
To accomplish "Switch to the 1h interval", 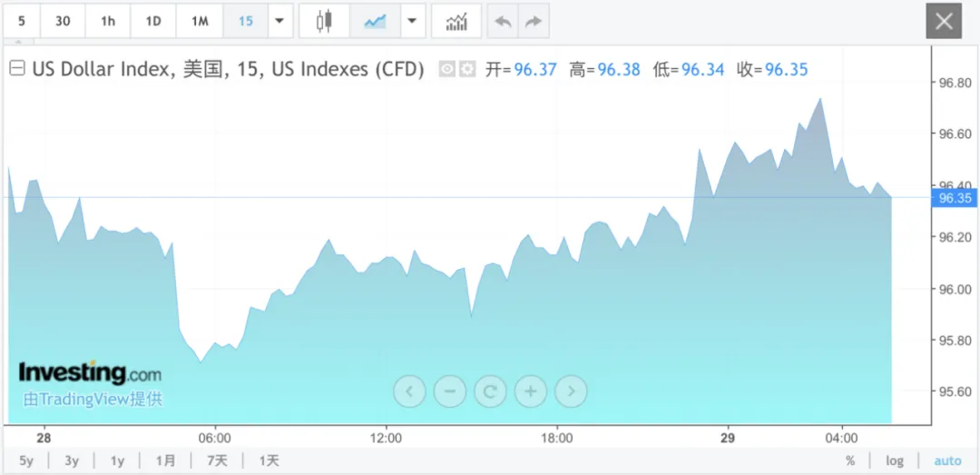I will (x=108, y=21).
